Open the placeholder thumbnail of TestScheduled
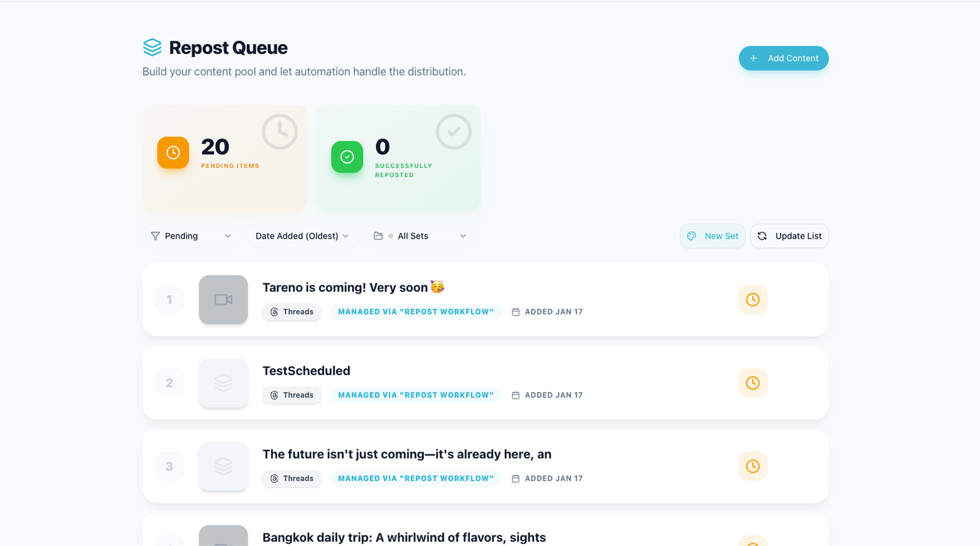This screenshot has height=546, width=980. pos(223,383)
